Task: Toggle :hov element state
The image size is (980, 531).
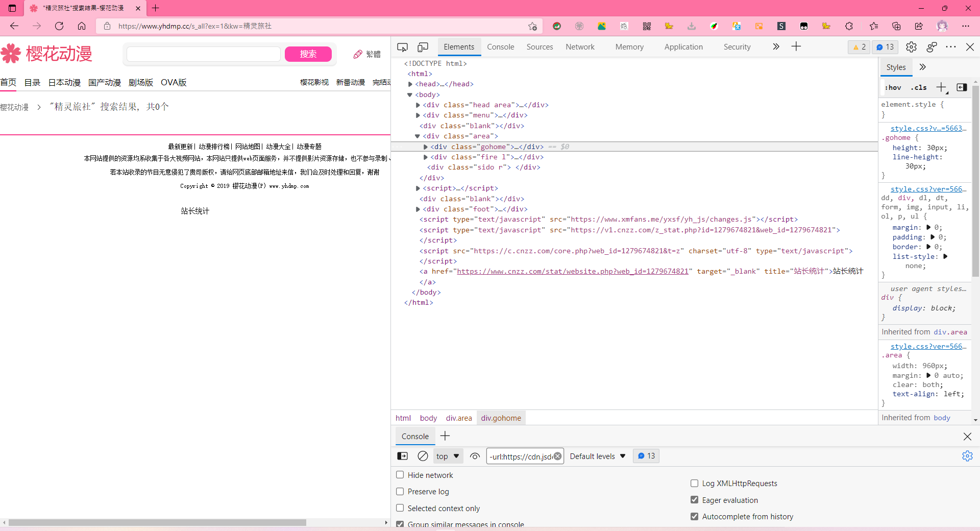Action: point(893,87)
